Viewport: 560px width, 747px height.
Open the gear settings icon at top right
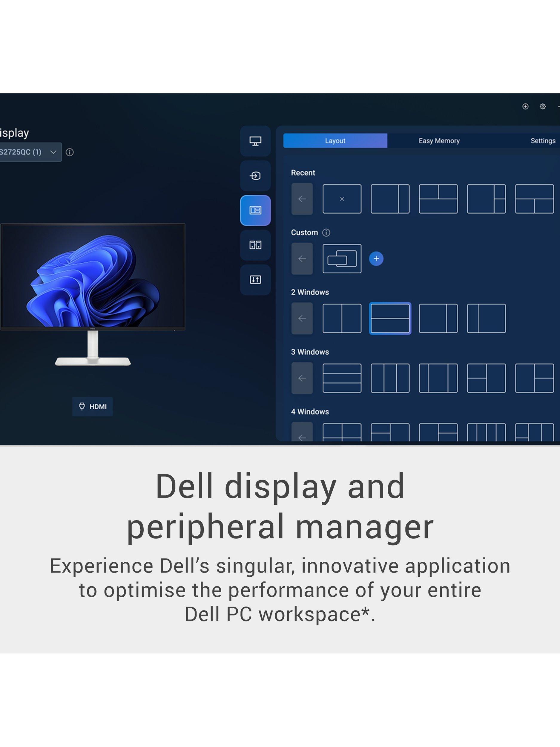tap(542, 106)
